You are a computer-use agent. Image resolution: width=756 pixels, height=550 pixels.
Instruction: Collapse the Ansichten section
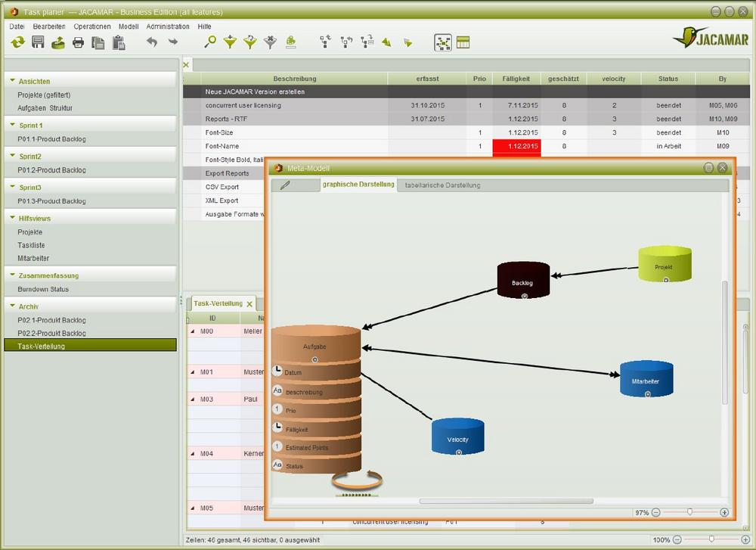[13, 80]
